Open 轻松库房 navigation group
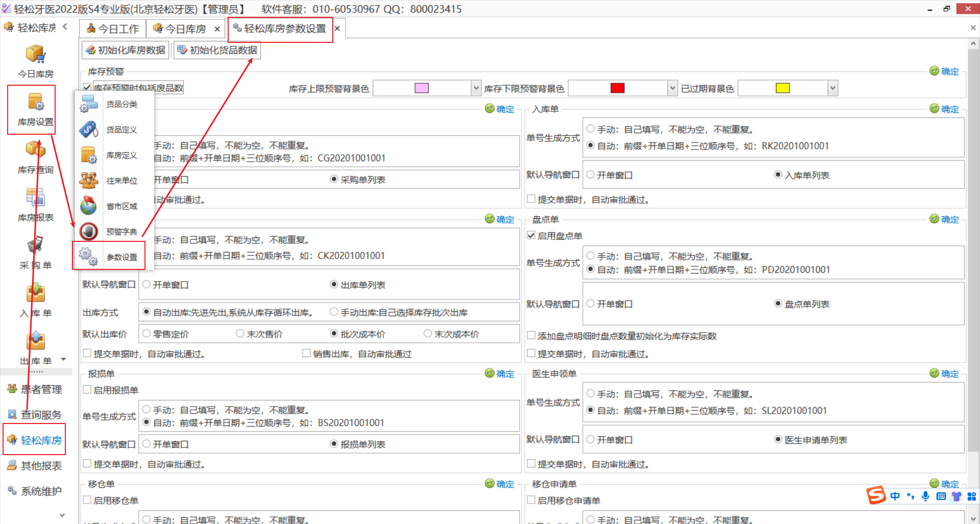980x524 pixels. tap(35, 440)
